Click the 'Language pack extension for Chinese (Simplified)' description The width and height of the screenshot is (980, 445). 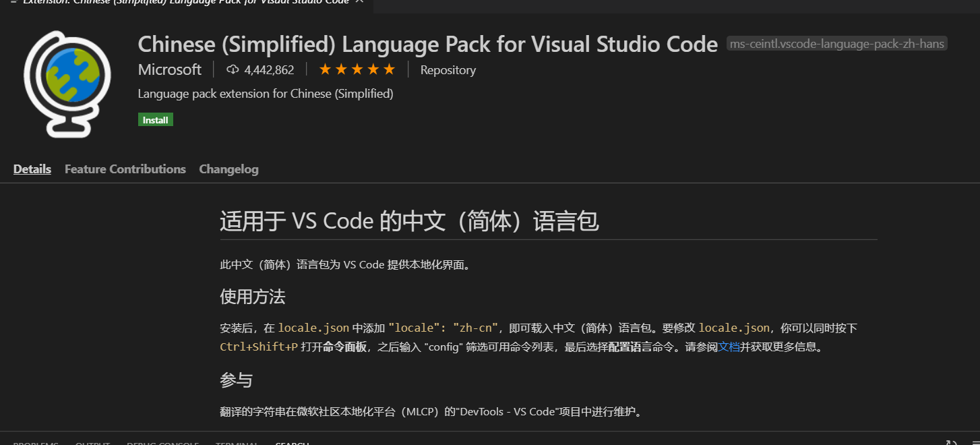tap(266, 94)
